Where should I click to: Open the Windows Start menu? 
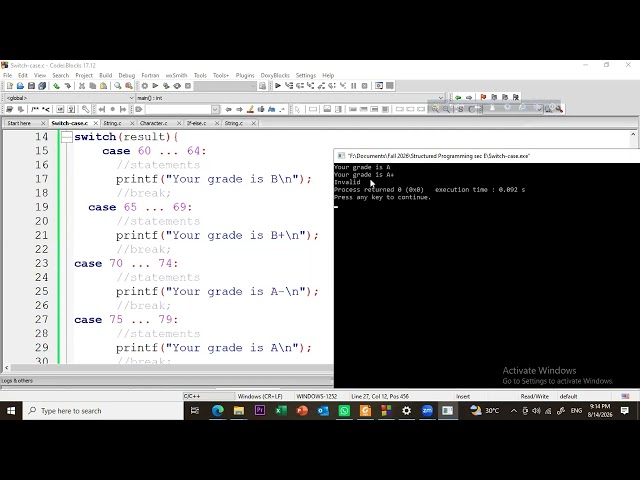11,411
